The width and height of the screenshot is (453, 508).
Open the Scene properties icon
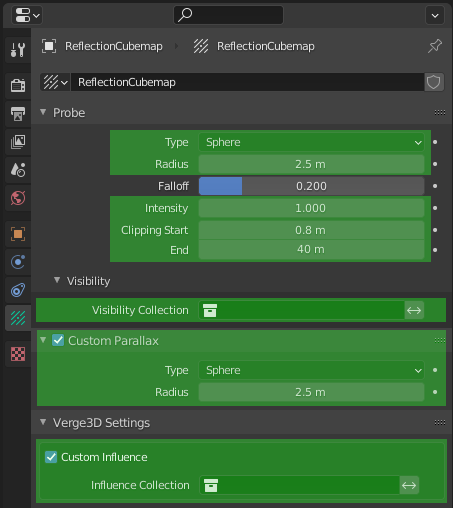tap(18, 170)
